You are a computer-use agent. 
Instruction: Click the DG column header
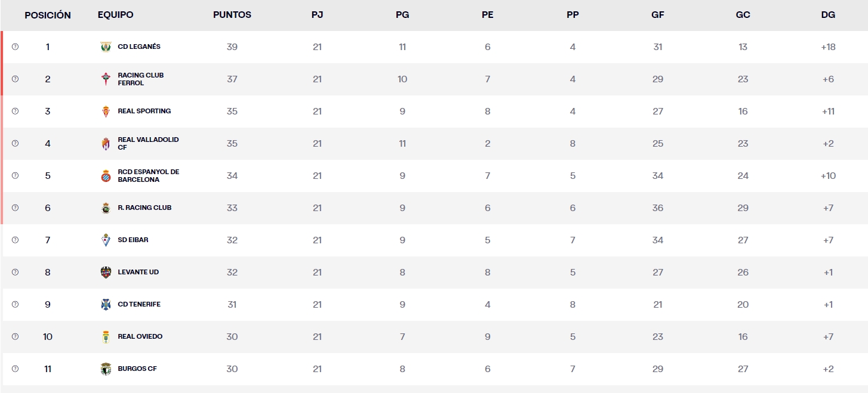pyautogui.click(x=828, y=15)
